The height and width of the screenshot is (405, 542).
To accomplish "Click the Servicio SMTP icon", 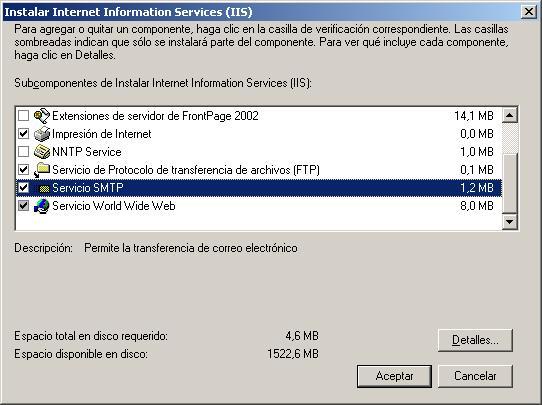I will click(43, 188).
